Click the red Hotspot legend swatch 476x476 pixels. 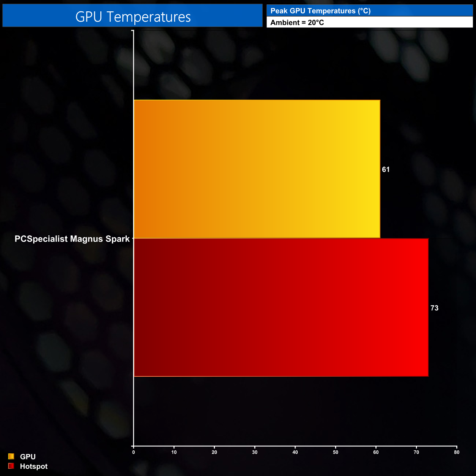tap(11, 466)
